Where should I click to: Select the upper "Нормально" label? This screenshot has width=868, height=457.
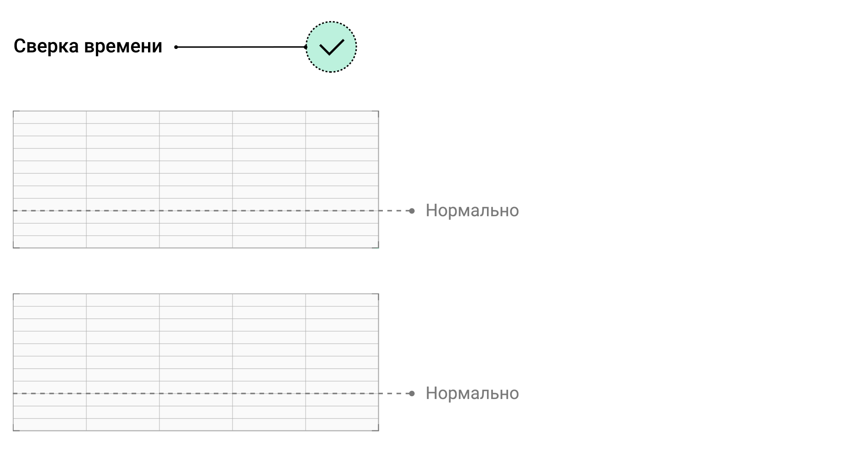pos(472,211)
